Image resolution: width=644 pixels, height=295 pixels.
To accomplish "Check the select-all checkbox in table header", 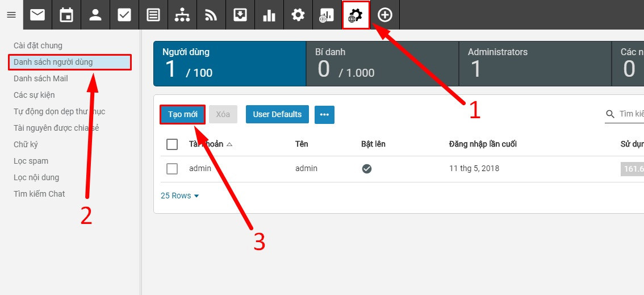I will 172,144.
